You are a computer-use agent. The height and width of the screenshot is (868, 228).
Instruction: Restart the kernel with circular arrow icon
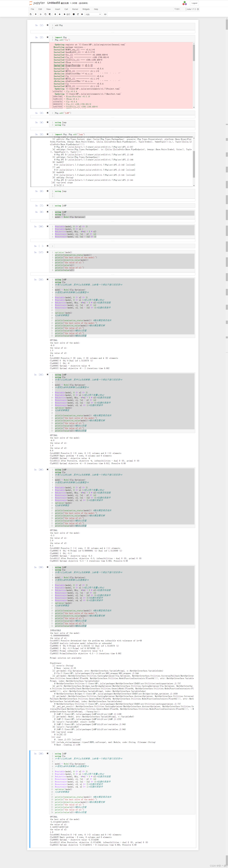click(78, 14)
